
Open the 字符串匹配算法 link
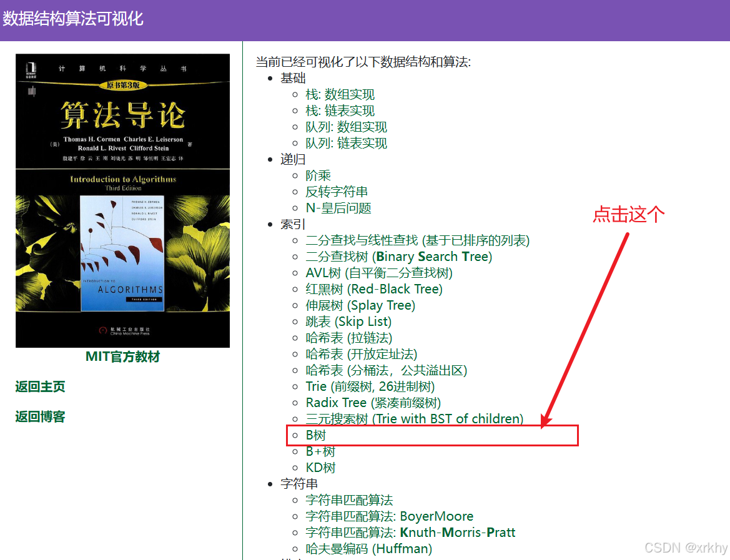point(349,500)
